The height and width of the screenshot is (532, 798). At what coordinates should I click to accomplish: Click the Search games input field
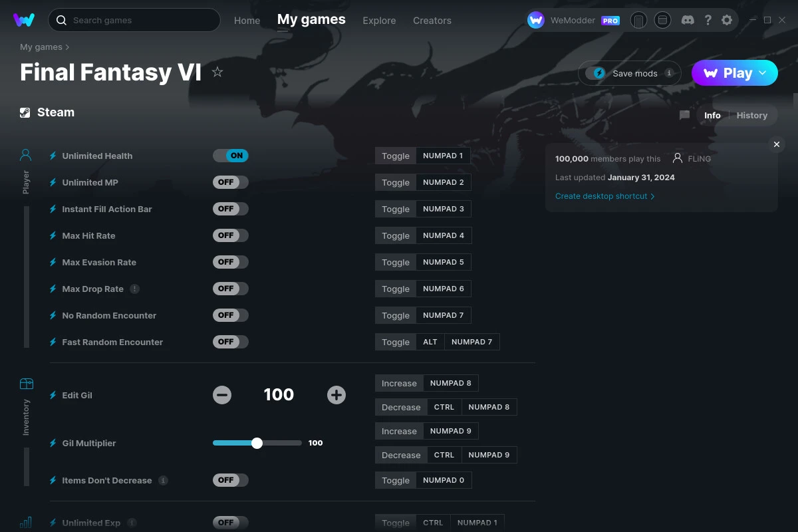pyautogui.click(x=134, y=20)
